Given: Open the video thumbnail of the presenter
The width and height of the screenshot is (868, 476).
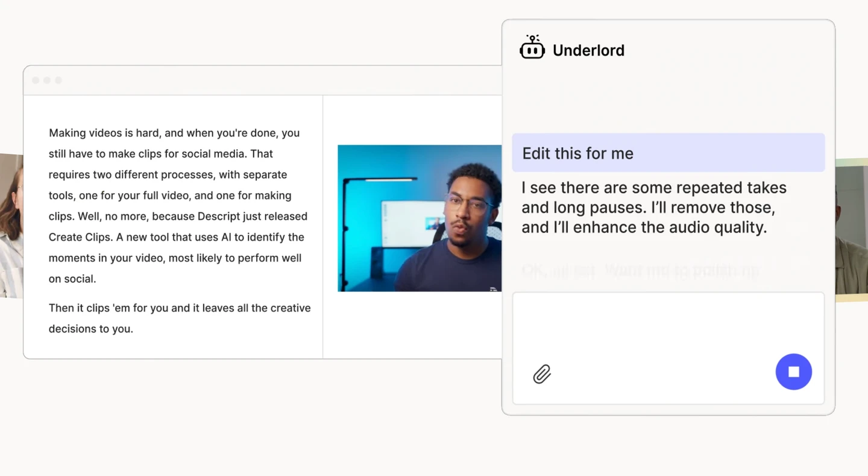Looking at the screenshot, I should tap(419, 217).
